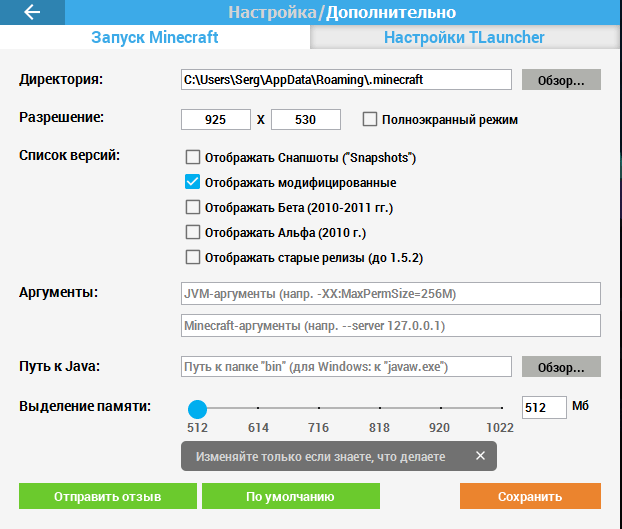Set memory slider to 920 tick
622x529 pixels.
(441, 408)
